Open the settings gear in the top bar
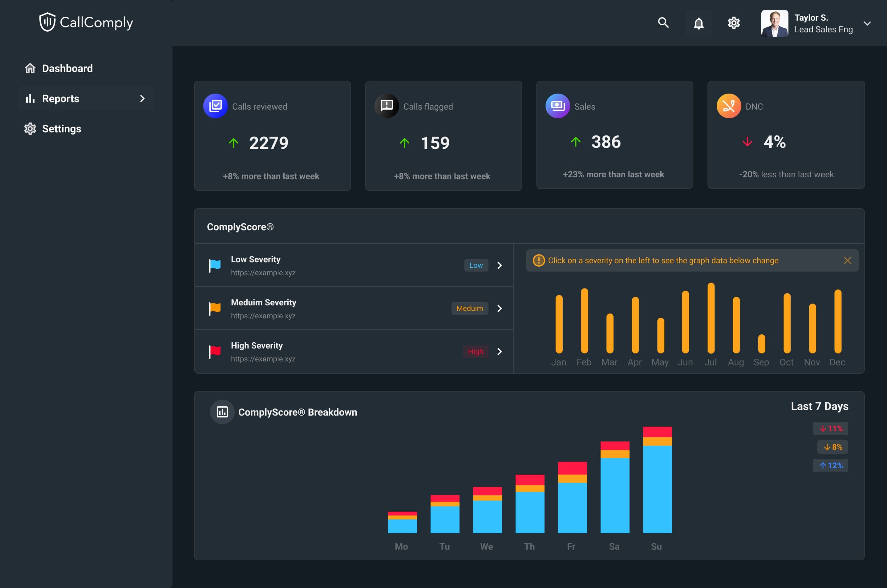This screenshot has width=887, height=588. [x=734, y=23]
